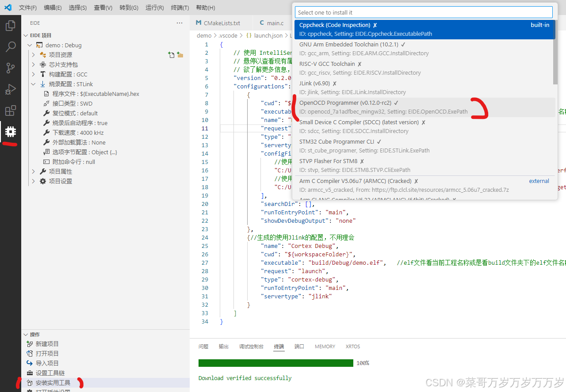The height and width of the screenshot is (392, 566).
Task: Switch to the main.c editor tab
Action: coord(272,23)
